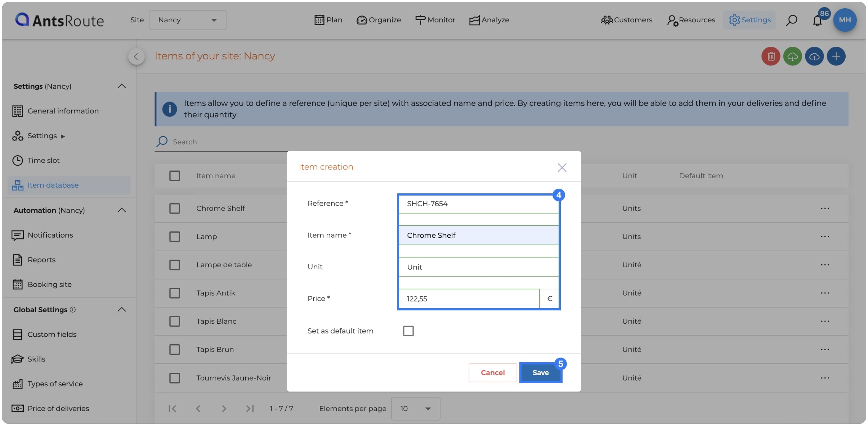Open the Settings menu in top bar
The height and width of the screenshot is (426, 868).
(x=750, y=20)
